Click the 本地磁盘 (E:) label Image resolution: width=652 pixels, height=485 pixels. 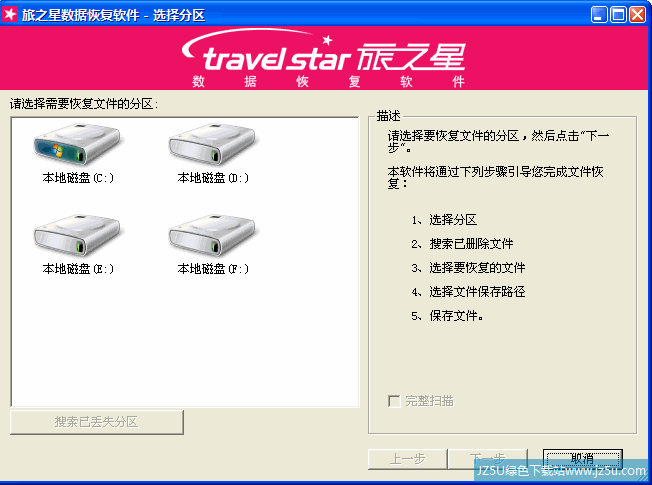pyautogui.click(x=78, y=269)
